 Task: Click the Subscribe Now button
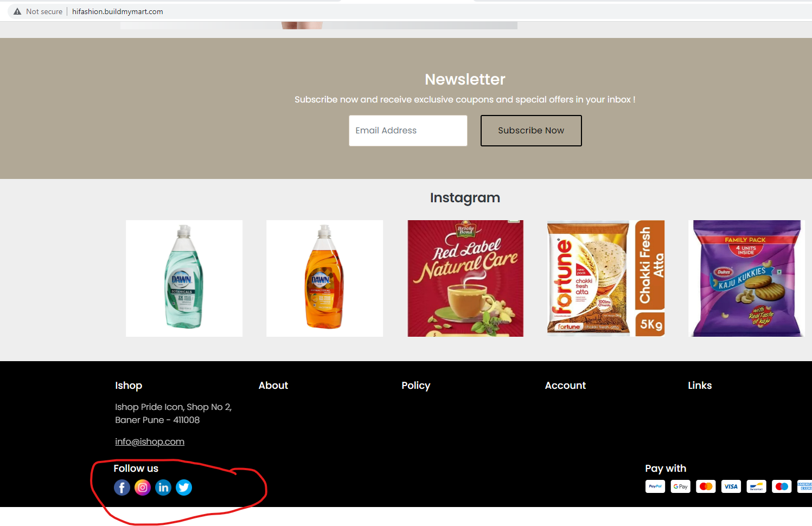click(x=531, y=131)
